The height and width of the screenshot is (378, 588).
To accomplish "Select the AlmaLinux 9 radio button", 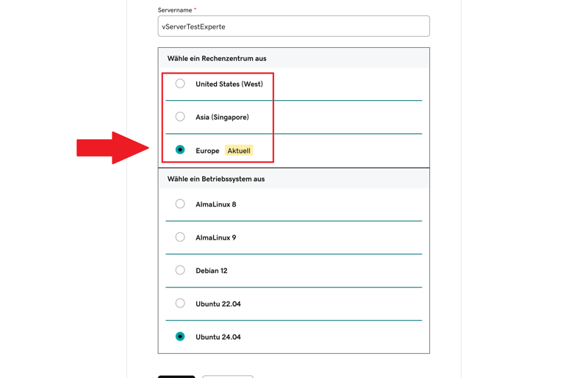I will tap(180, 238).
